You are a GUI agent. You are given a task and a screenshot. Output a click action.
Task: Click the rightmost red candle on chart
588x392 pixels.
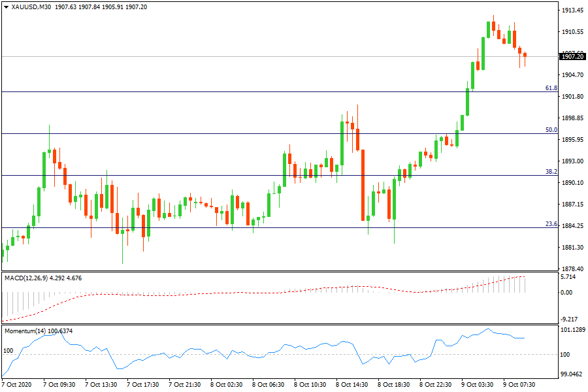[x=525, y=55]
